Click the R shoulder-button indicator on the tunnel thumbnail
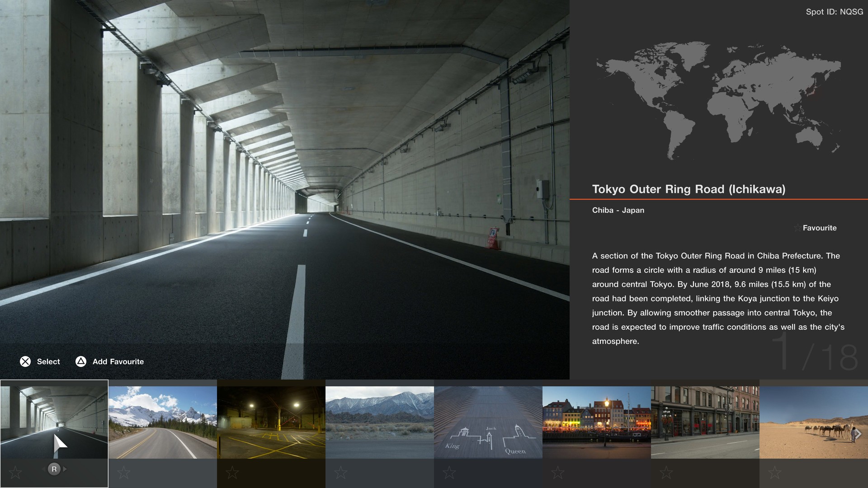Viewport: 868px width, 488px height. click(x=54, y=469)
